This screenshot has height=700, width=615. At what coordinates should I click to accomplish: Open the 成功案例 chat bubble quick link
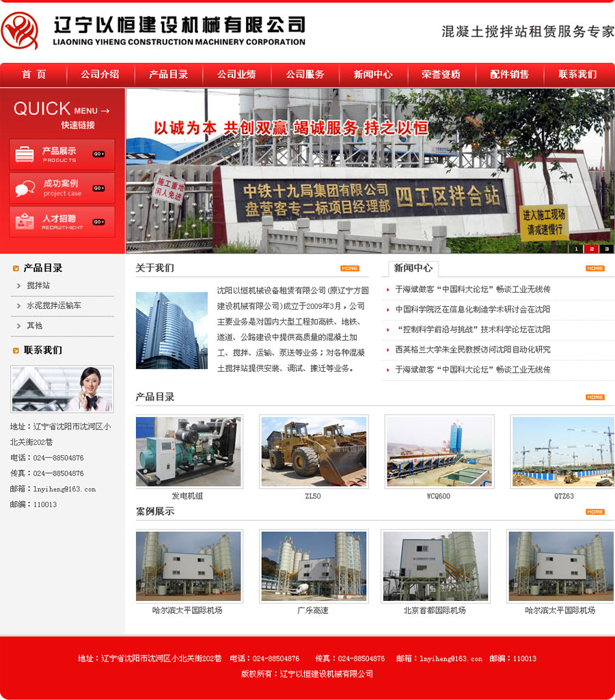(62, 188)
